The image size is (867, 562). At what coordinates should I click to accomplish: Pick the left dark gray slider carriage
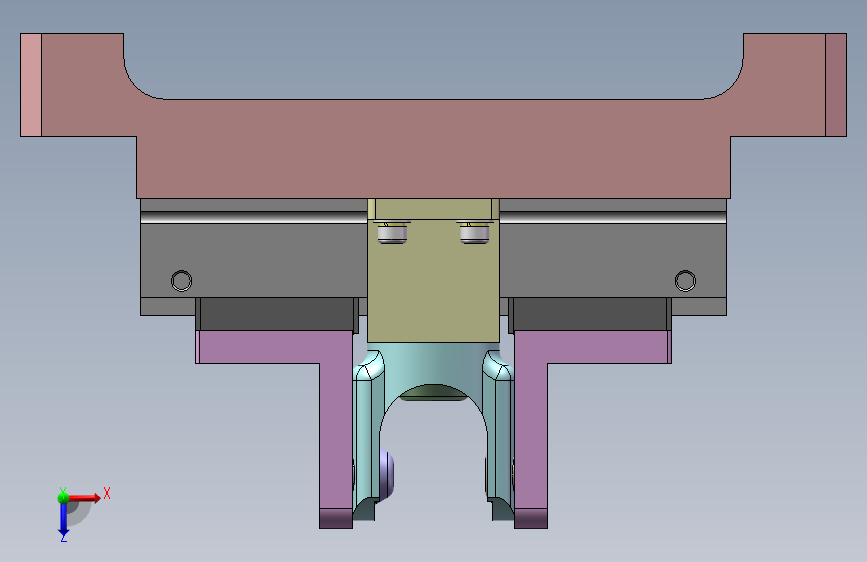click(x=276, y=314)
